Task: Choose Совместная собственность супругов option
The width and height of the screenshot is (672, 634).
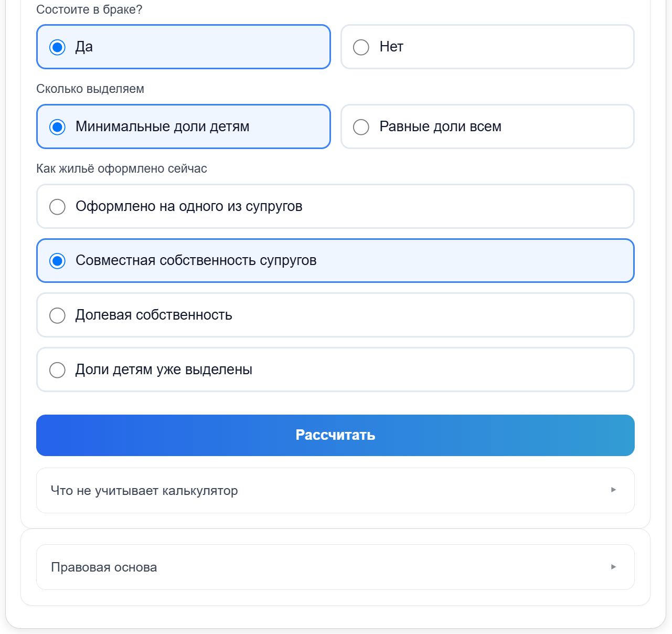Action: [335, 261]
